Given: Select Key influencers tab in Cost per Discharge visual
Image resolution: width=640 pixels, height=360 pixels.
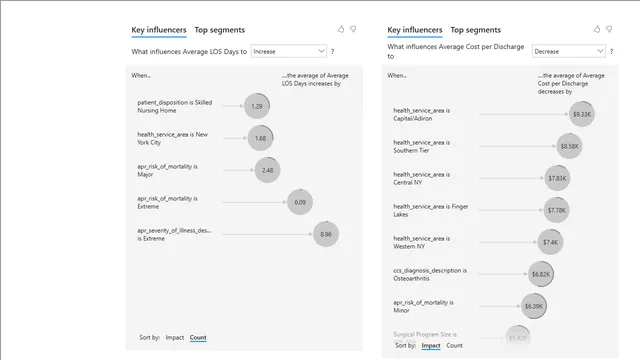Looking at the screenshot, I should tap(415, 30).
